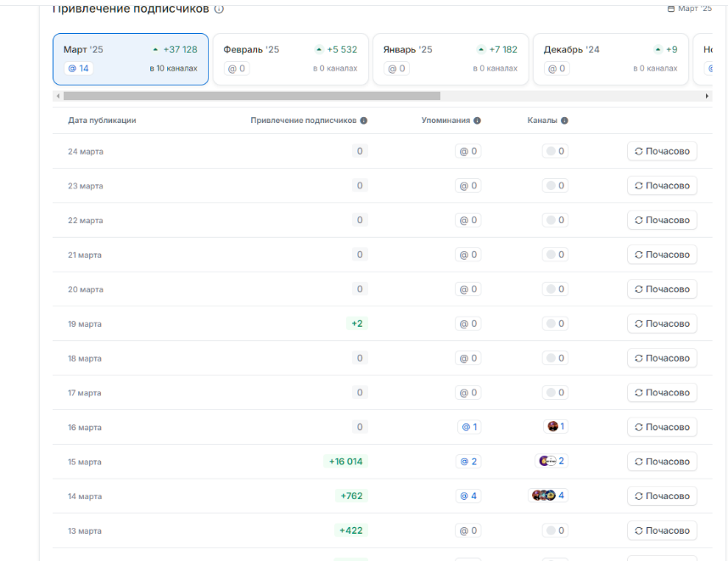Click info icon in Привлечение подписчиков column header
Screen dimensions: 728x561
pos(363,121)
